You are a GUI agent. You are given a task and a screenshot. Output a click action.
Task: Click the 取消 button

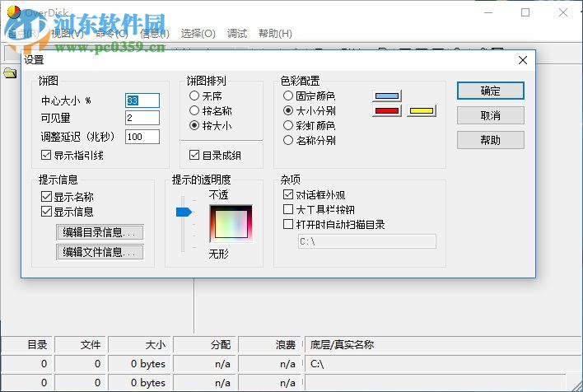[491, 115]
